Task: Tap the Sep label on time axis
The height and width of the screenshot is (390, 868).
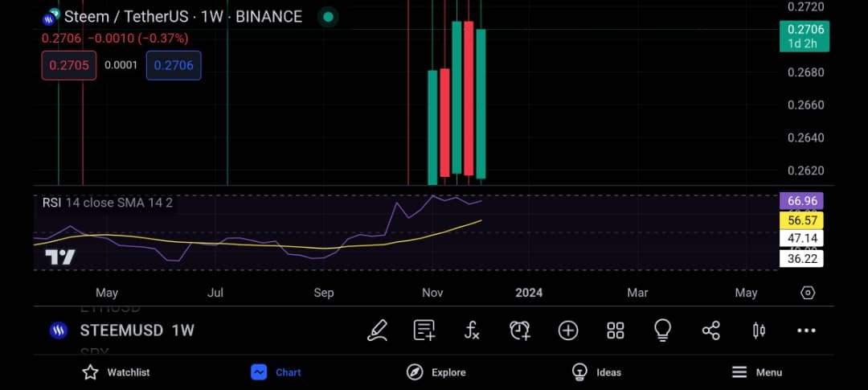Action: pos(324,293)
